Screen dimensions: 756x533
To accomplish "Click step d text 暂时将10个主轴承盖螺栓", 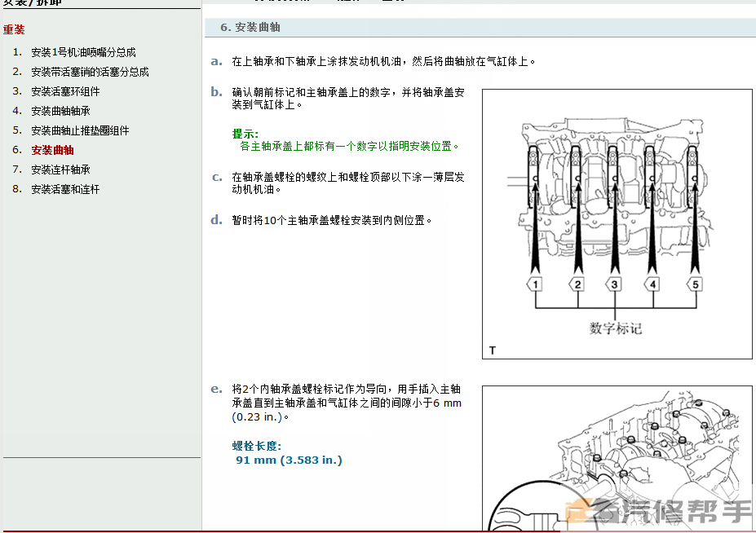I will click(x=332, y=220).
